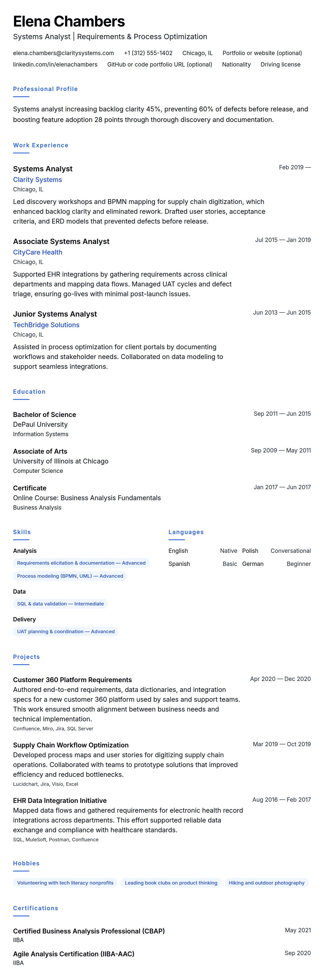The height and width of the screenshot is (980, 324).
Task: Click the phone number +1 (312) 555-1402
Action: [x=148, y=53]
